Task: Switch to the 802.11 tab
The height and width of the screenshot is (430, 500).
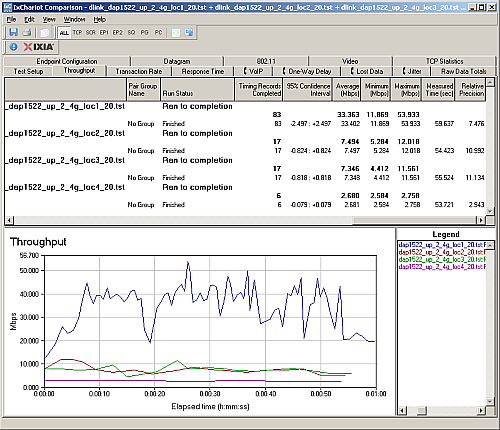Action: pyautogui.click(x=266, y=61)
